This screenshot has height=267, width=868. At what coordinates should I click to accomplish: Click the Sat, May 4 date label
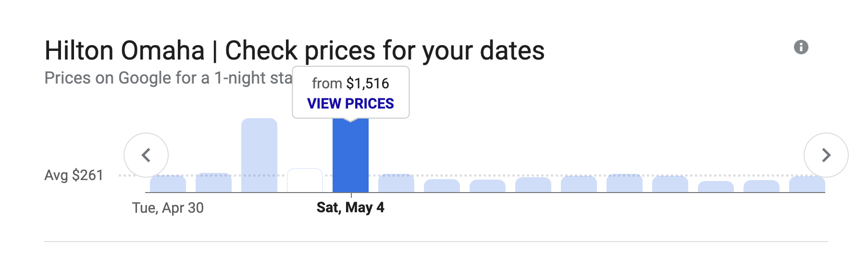point(350,207)
